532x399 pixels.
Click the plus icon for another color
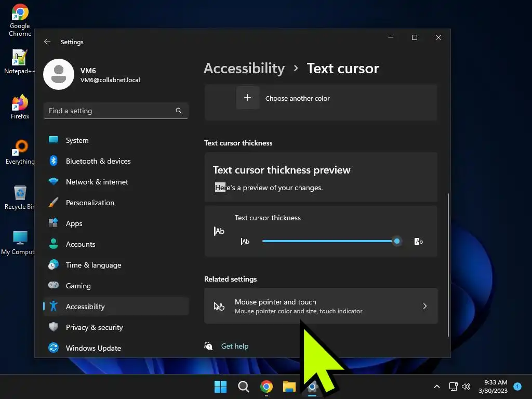point(248,98)
